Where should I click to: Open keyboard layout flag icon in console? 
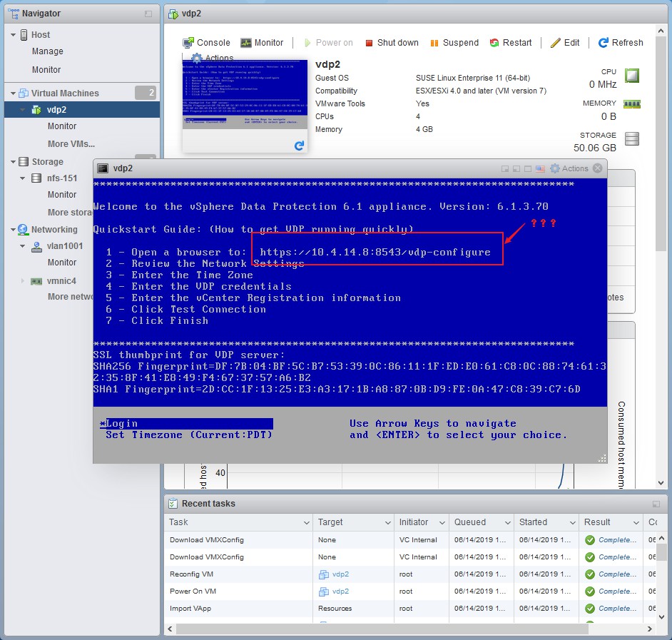[540, 169]
